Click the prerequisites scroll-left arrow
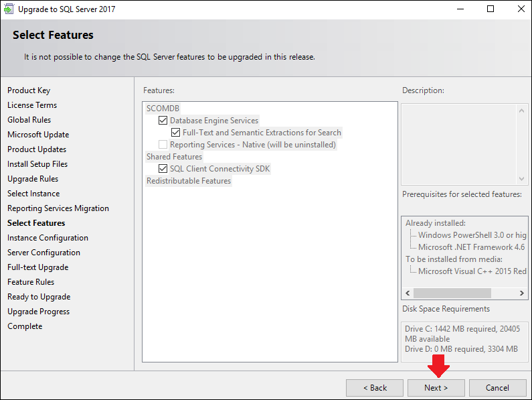532x400 pixels. click(x=408, y=293)
